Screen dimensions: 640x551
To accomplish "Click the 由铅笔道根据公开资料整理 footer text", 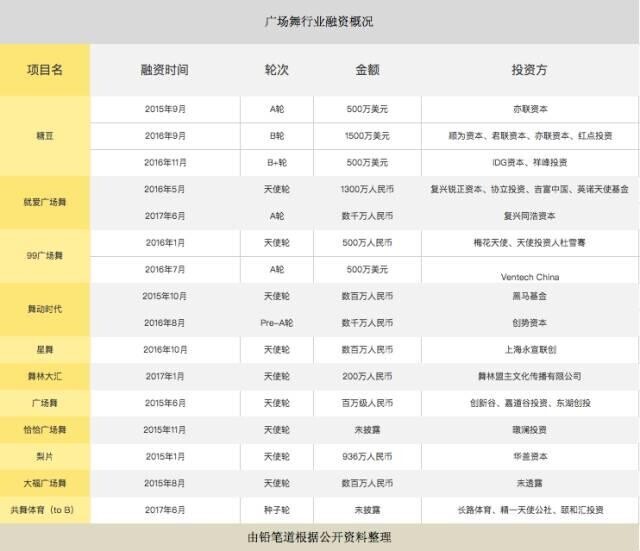I will 319,537.
